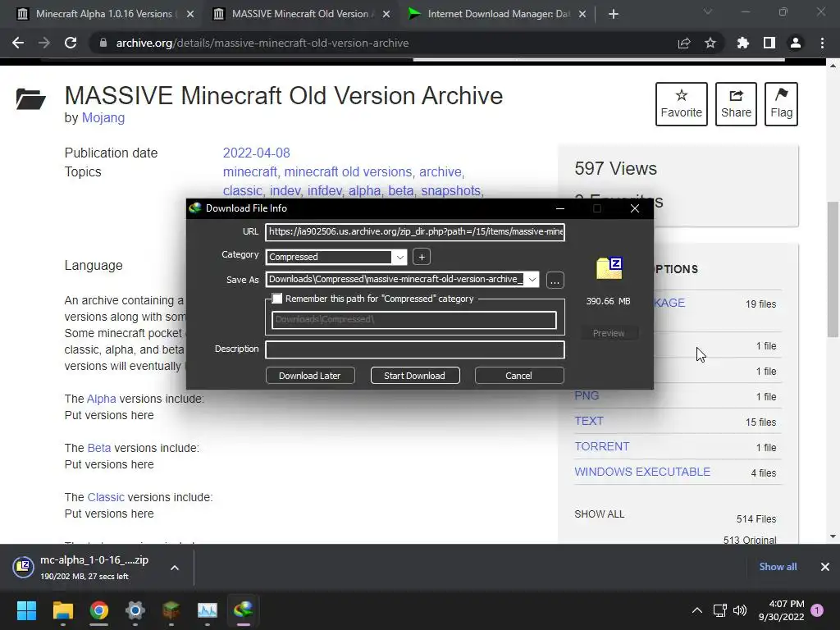Open the Chrome tab search dropdown
This screenshot has height=630, width=840.
click(708, 12)
